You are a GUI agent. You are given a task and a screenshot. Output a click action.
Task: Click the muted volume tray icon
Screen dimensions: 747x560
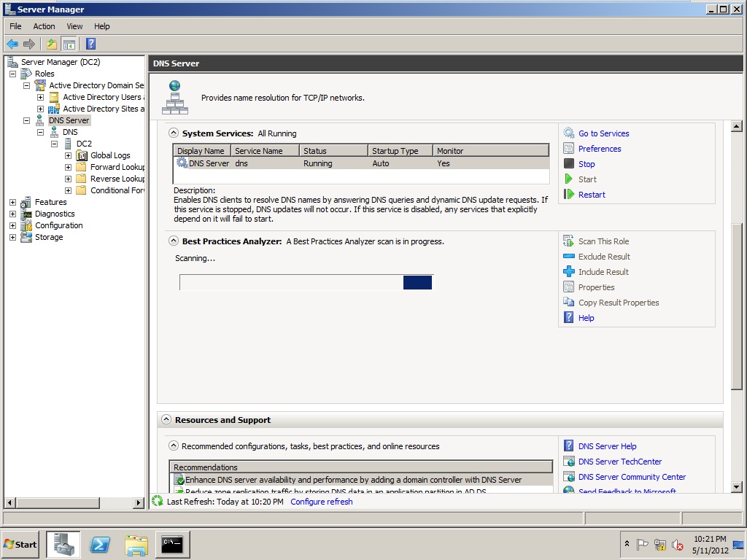[677, 544]
